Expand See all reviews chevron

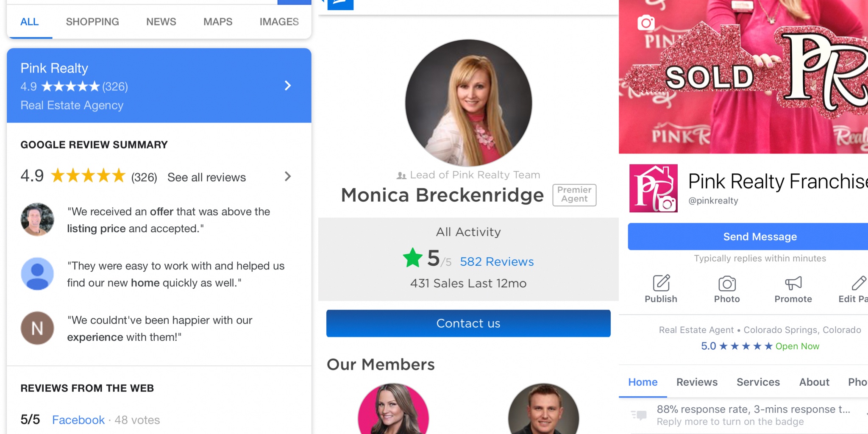click(288, 177)
